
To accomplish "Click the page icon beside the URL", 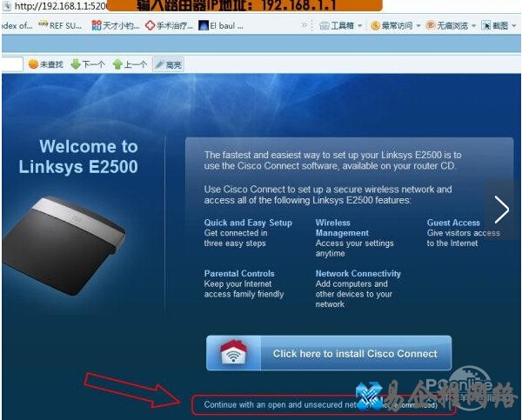I will pos(7,6).
